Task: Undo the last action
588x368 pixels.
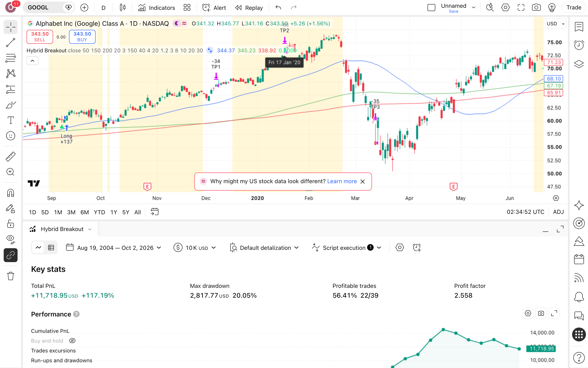Action: point(278,8)
